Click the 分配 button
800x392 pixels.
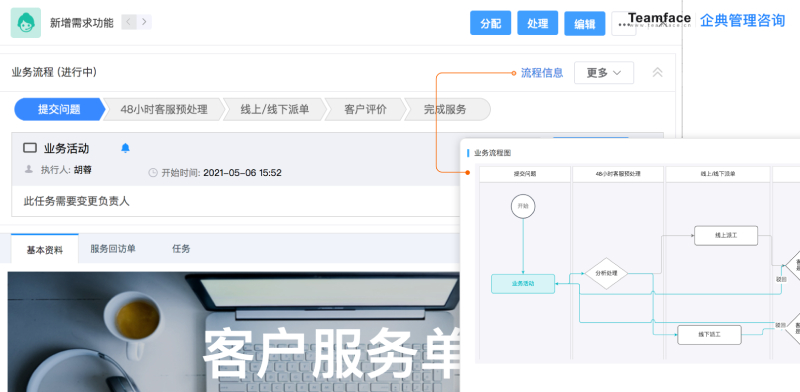[490, 23]
